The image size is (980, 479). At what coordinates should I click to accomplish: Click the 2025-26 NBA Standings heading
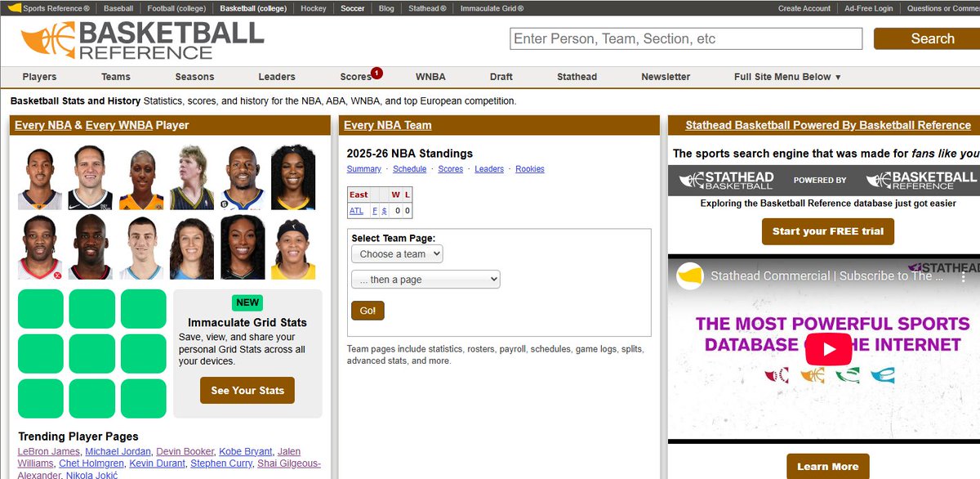410,154
